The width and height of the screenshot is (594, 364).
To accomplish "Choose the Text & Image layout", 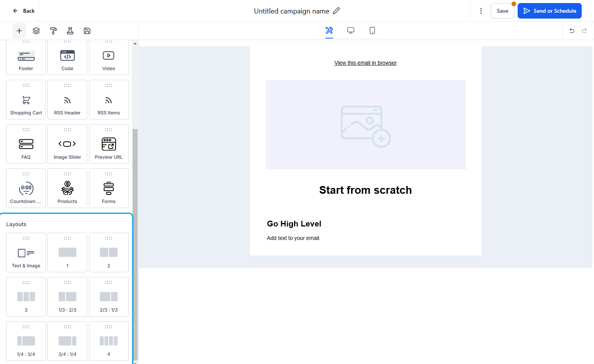I will pos(26,252).
